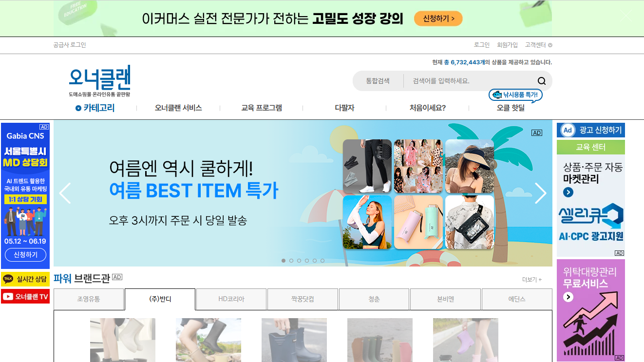Select fifth carousel indicator dot

tap(315, 261)
